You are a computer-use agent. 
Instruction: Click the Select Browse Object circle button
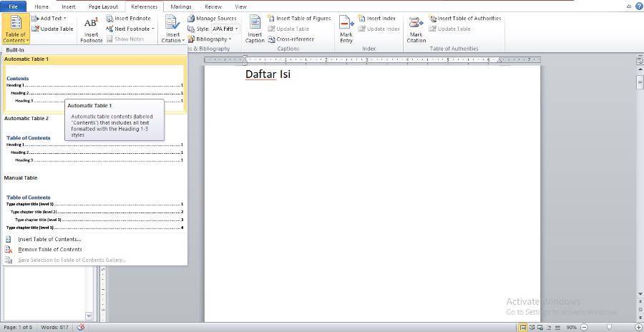[640, 310]
